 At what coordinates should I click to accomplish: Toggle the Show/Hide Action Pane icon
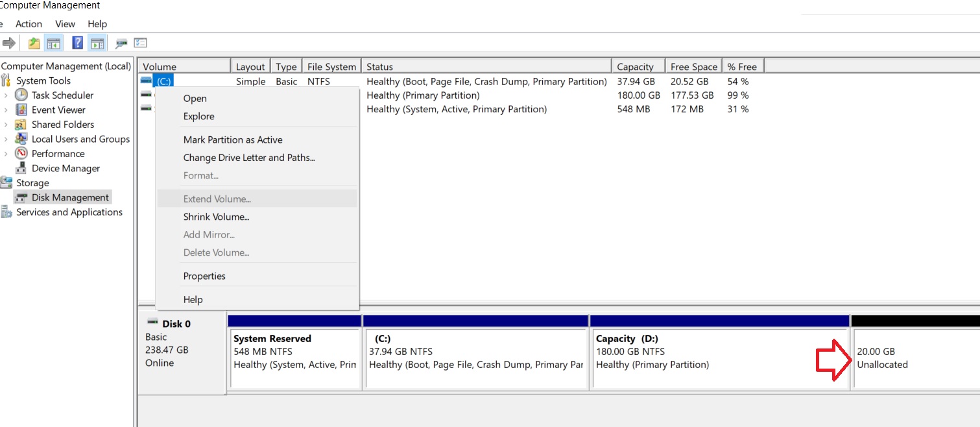pos(97,43)
